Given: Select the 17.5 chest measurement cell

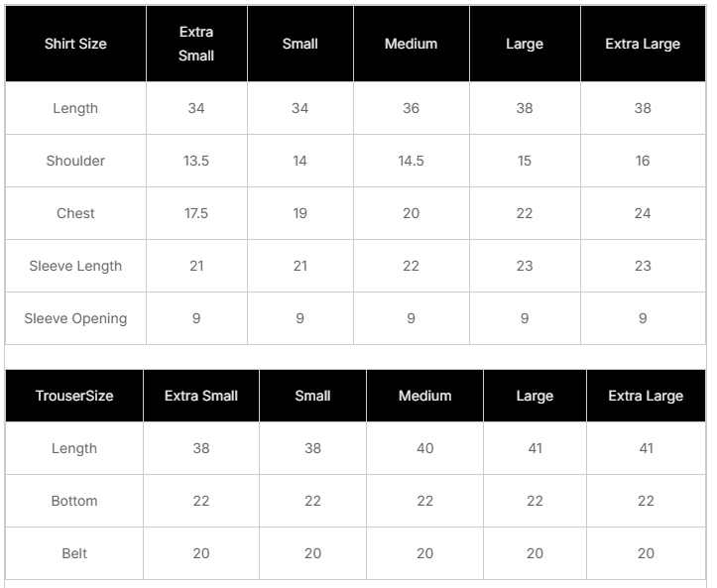Looking at the screenshot, I should (196, 213).
